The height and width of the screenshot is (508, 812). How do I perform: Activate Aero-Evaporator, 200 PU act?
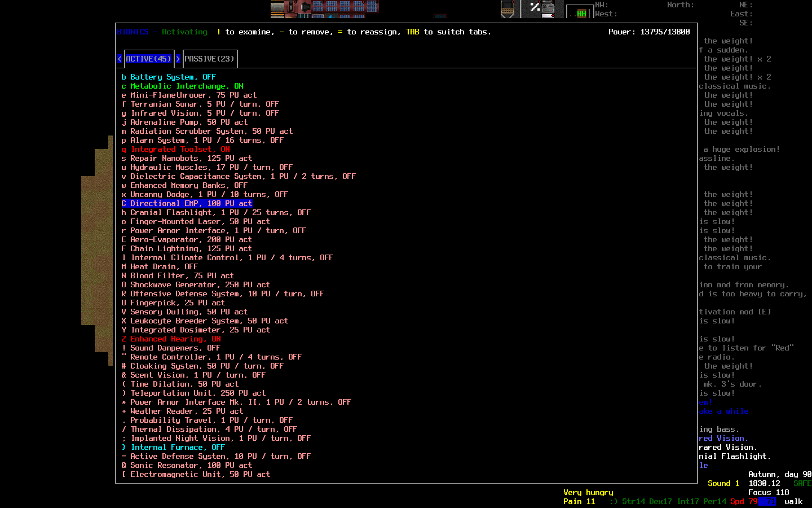tap(187, 239)
